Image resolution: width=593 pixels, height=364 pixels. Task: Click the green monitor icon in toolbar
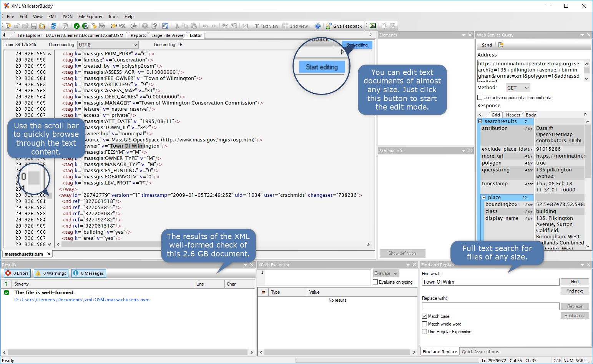373,26
